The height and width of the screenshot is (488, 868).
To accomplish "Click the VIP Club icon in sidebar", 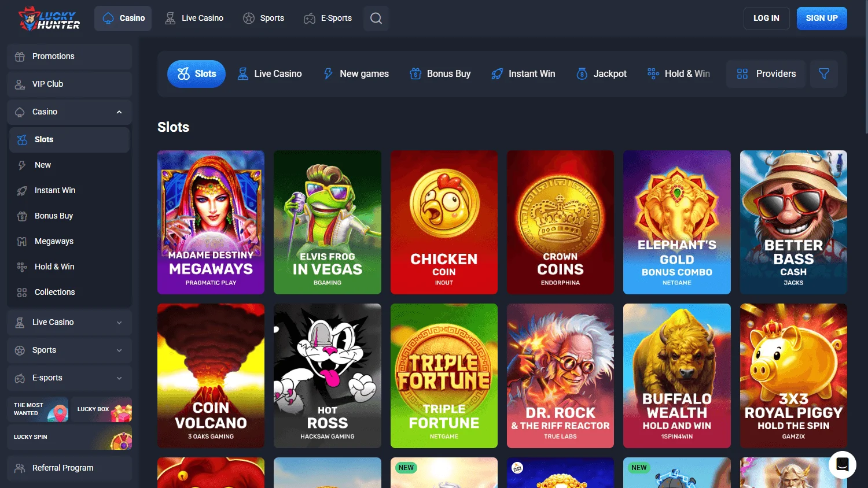I will 20,84.
